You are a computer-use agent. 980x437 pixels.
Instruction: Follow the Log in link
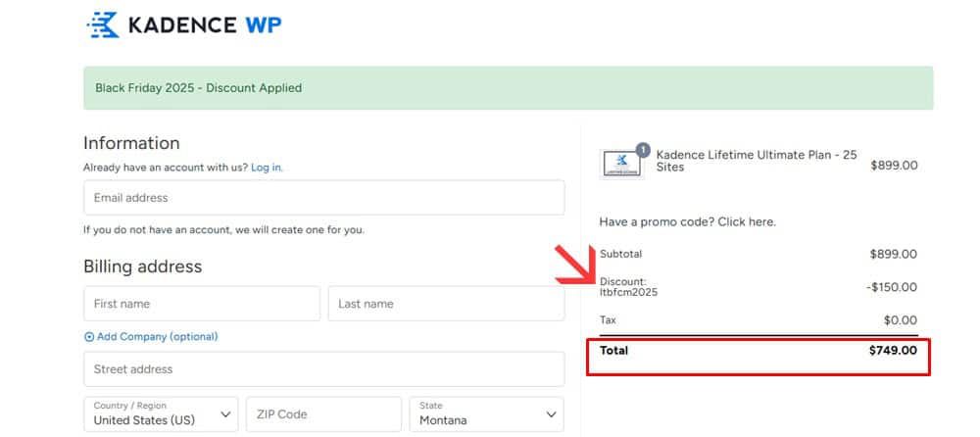point(267,168)
